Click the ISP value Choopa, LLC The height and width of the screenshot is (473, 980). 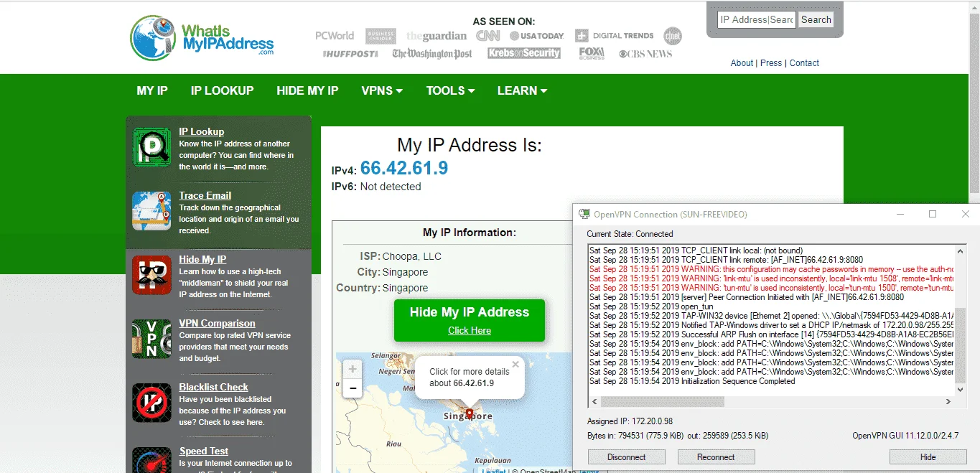pos(412,256)
